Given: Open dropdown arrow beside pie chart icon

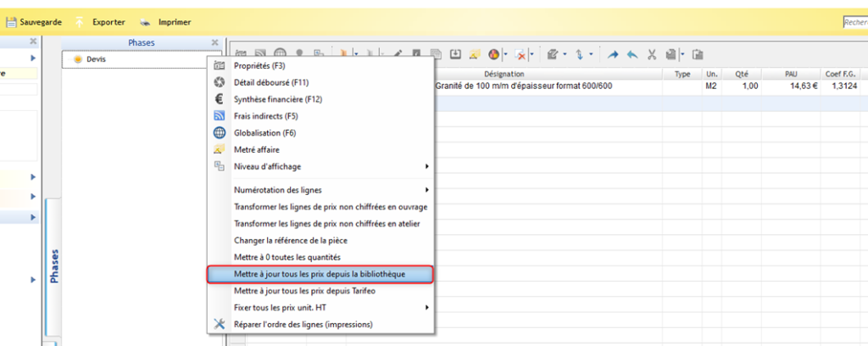Looking at the screenshot, I should [x=505, y=54].
